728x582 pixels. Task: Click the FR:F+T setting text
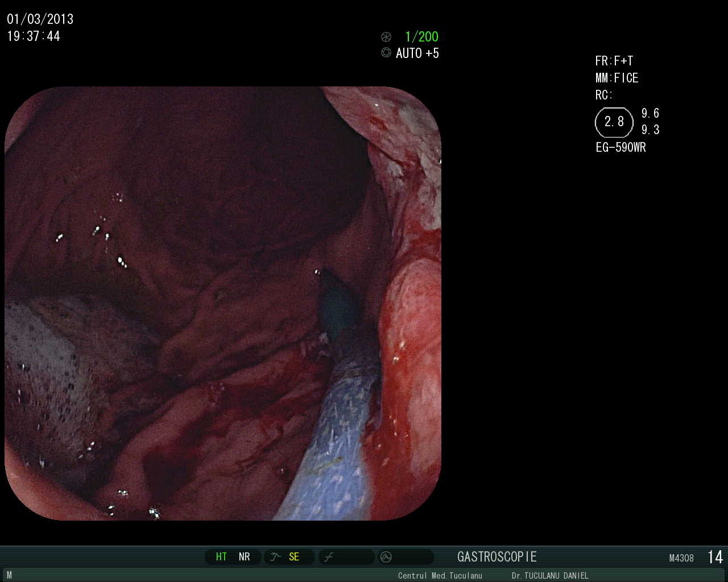(x=614, y=61)
